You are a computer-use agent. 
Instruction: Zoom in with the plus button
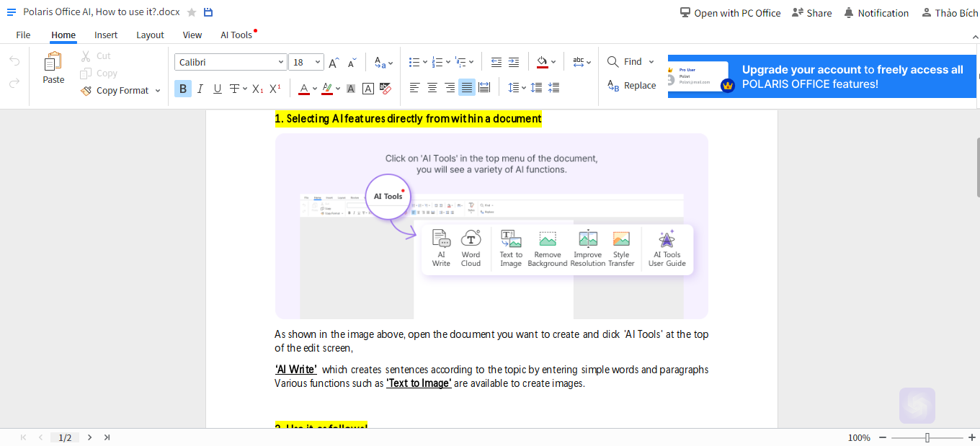(972, 437)
